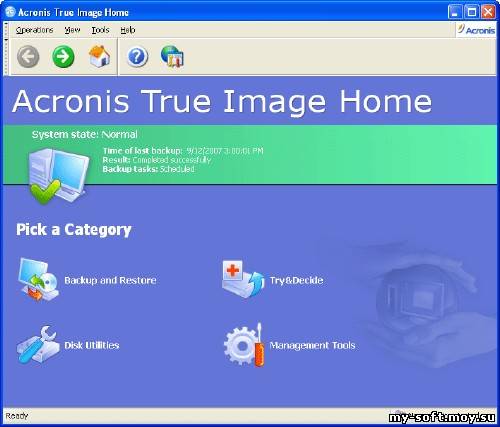The image size is (500, 427).
Task: Launch Try&Decide via its icon
Action: click(243, 279)
